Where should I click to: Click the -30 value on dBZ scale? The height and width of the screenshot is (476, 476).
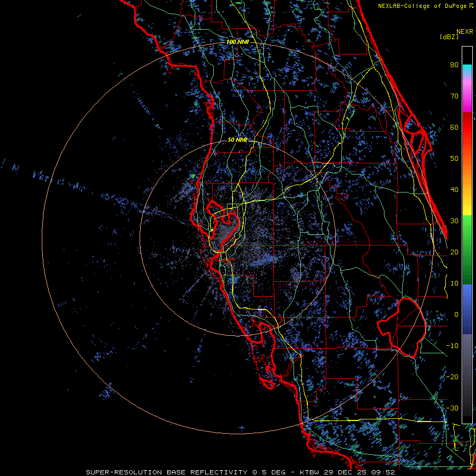pos(452,408)
